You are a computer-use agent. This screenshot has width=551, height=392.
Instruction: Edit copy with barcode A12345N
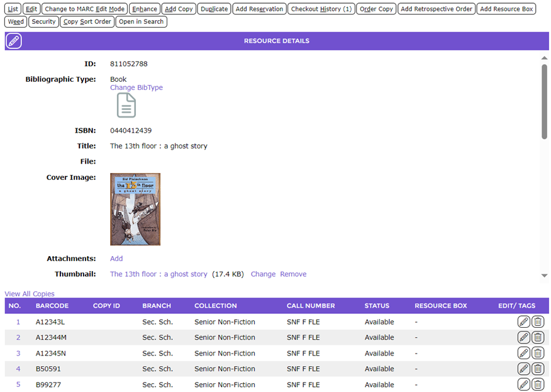pos(523,353)
